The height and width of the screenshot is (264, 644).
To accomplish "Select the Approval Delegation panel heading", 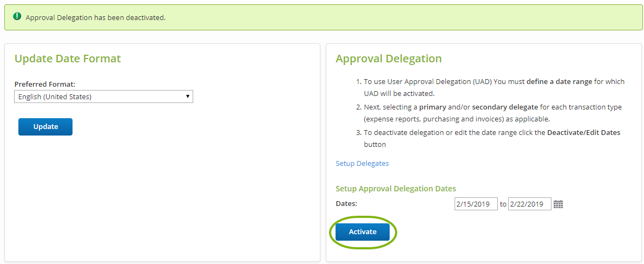I will point(389,59).
